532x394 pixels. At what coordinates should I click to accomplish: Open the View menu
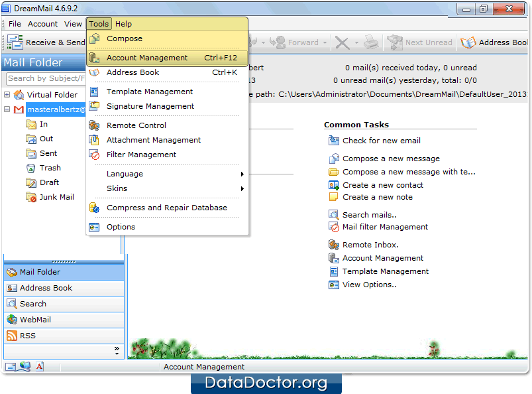coord(73,24)
